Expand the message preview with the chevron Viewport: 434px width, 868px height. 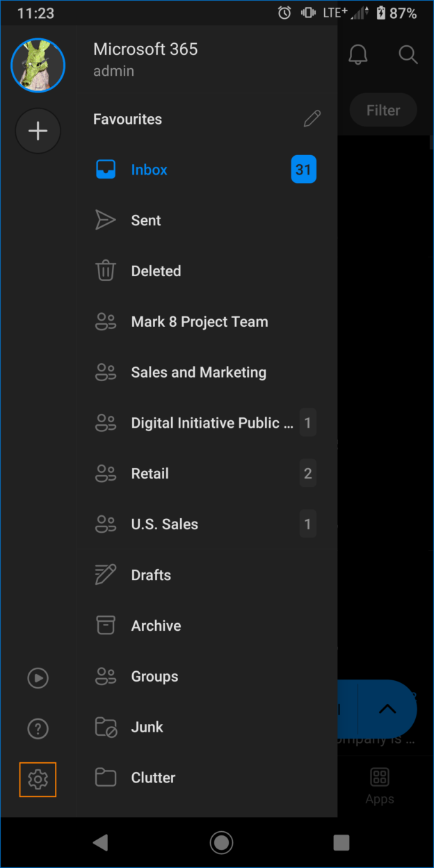(x=387, y=709)
